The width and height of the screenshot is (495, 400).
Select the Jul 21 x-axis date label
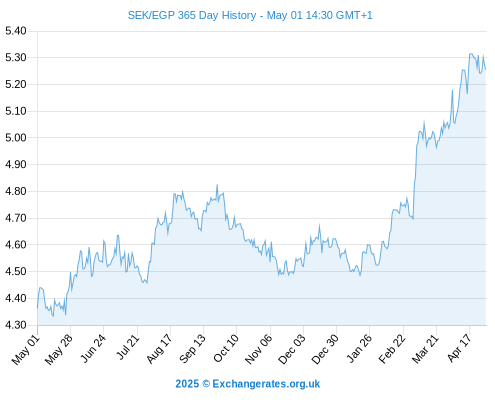(x=127, y=347)
